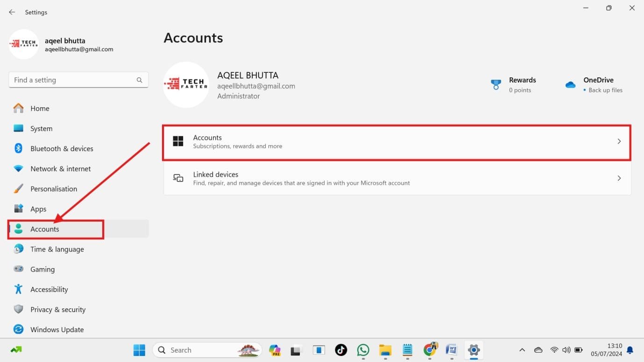The image size is (644, 362).
Task: Open Network & internet settings
Action: click(x=60, y=169)
